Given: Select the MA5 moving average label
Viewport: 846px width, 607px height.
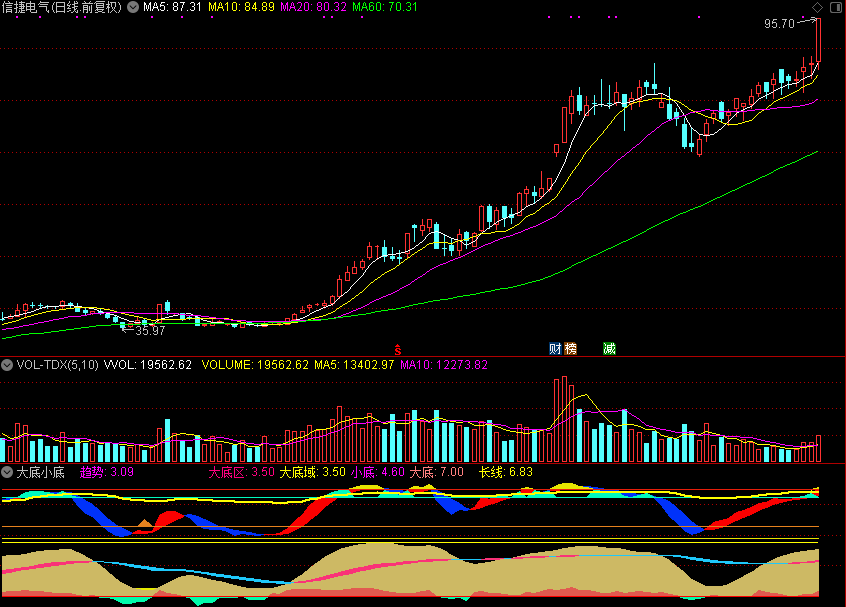Looking at the screenshot, I should (x=167, y=7).
